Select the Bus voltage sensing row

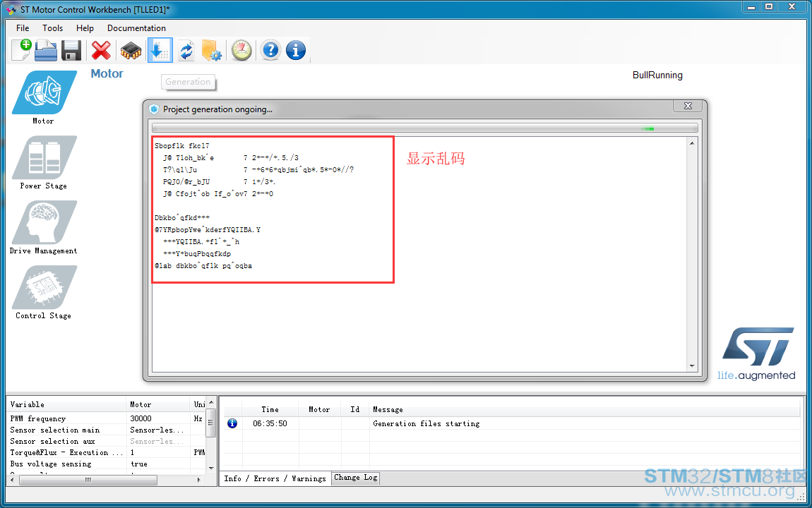point(106,464)
